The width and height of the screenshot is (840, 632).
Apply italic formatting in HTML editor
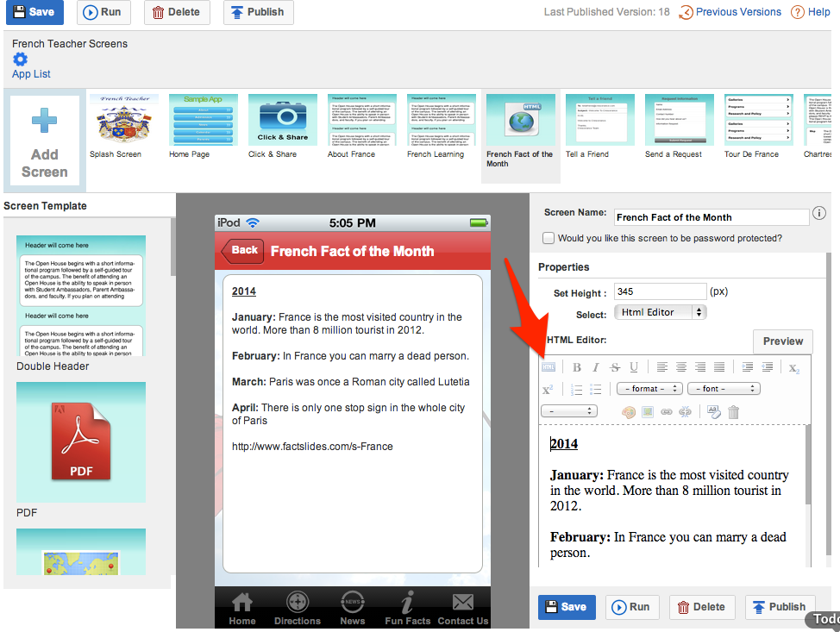(x=596, y=367)
